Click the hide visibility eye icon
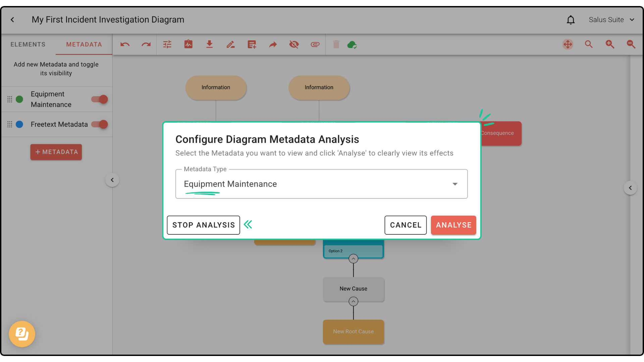This screenshot has height=362, width=644. [x=294, y=45]
